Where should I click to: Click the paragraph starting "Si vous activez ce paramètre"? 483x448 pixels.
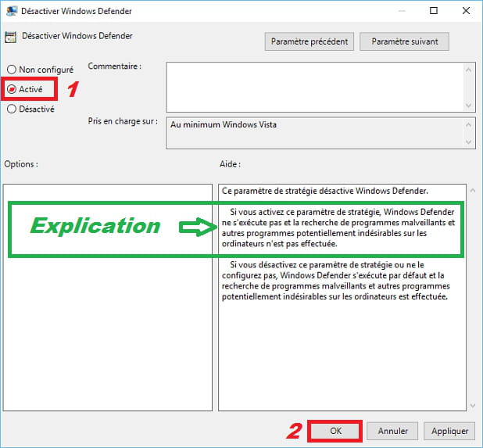[x=338, y=228]
